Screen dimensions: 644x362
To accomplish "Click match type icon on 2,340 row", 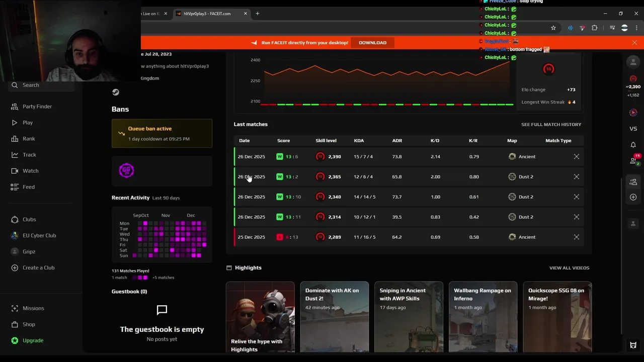I will click(577, 197).
